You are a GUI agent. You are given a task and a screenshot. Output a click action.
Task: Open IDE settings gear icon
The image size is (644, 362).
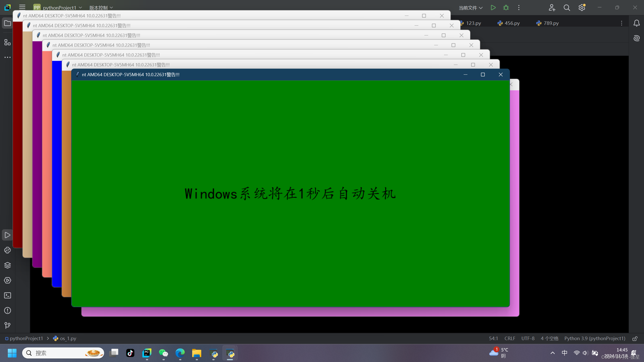pyautogui.click(x=582, y=8)
